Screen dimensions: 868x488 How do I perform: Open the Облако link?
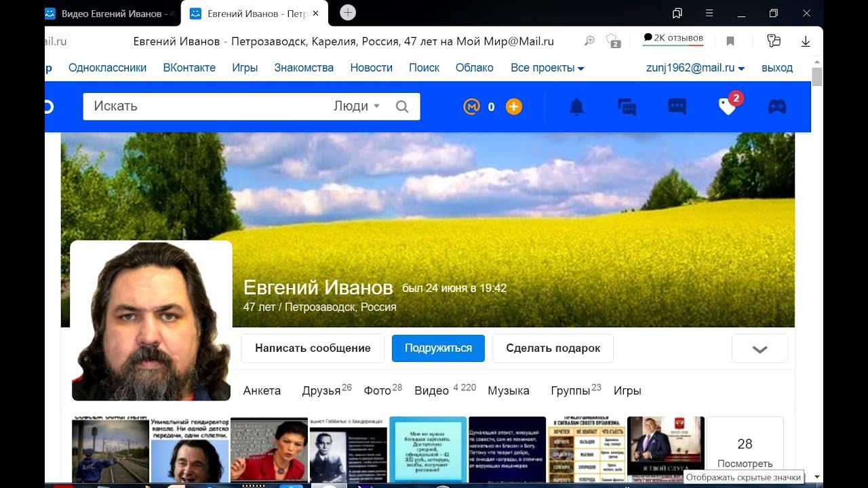coord(474,68)
